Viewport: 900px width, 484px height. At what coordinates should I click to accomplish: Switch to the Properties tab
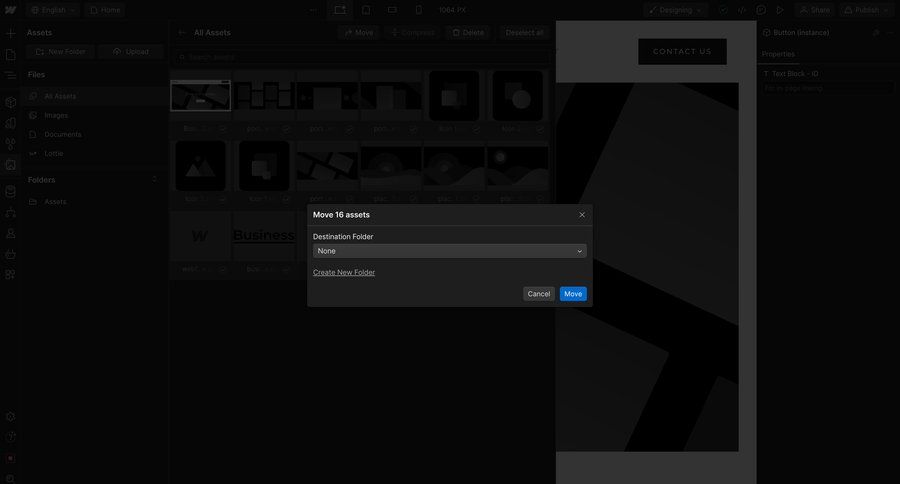tap(778, 54)
